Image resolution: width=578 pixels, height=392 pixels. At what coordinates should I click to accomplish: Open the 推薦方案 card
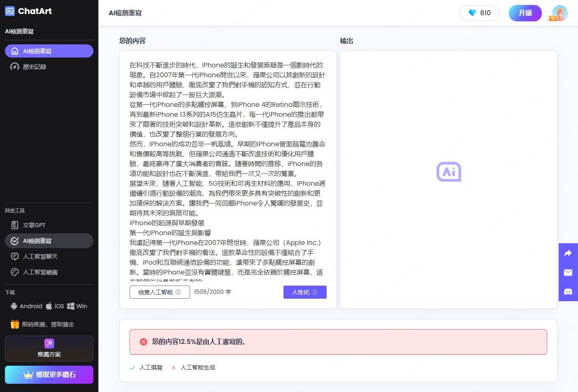pos(49,348)
